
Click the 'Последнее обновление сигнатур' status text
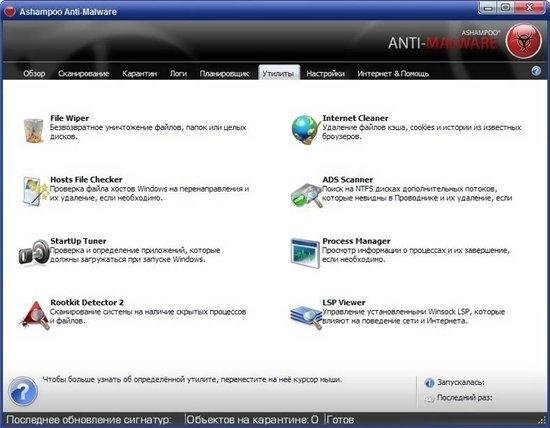pos(89,420)
